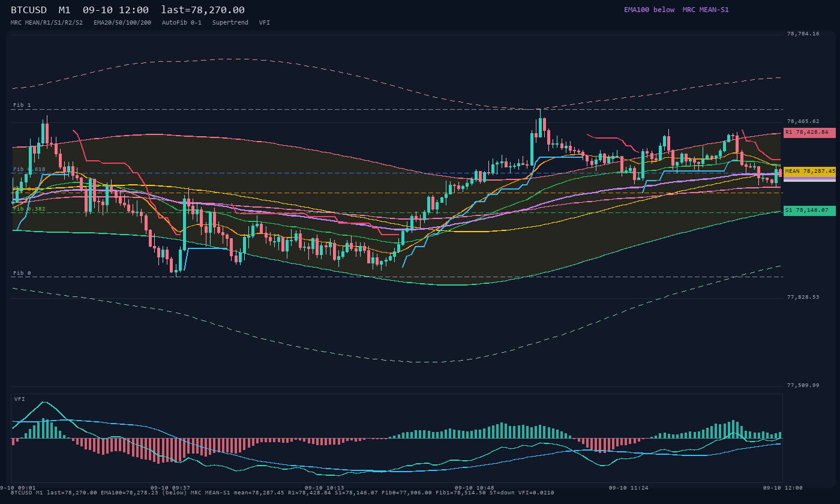Click the BTCUSD symbol in the chart title

click(29, 10)
